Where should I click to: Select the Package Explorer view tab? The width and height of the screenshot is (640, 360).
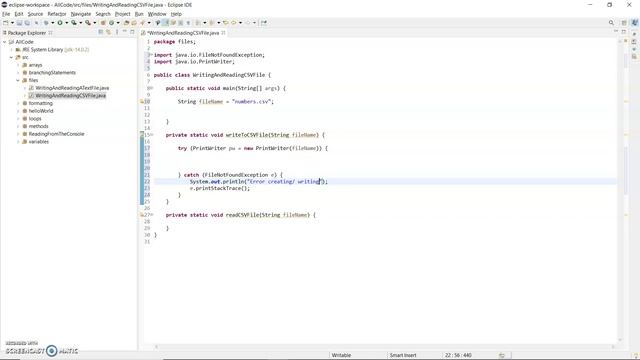coord(27,33)
